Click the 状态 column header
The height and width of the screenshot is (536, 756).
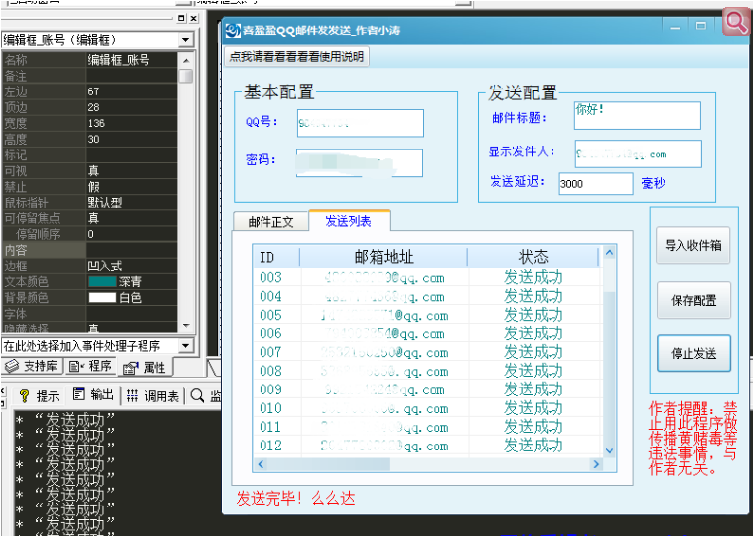533,257
